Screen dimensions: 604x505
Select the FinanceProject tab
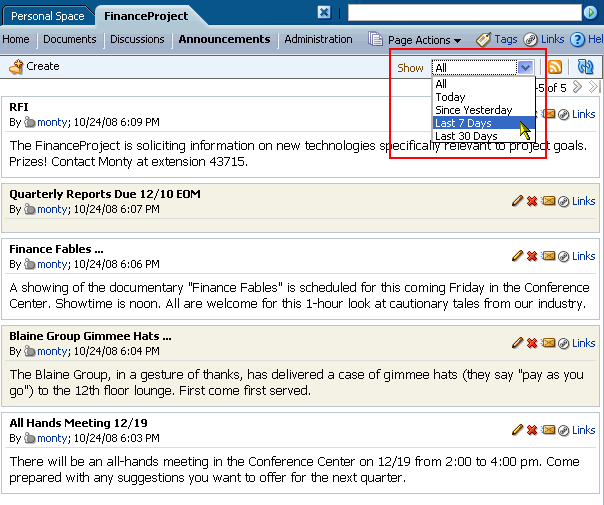(x=146, y=16)
